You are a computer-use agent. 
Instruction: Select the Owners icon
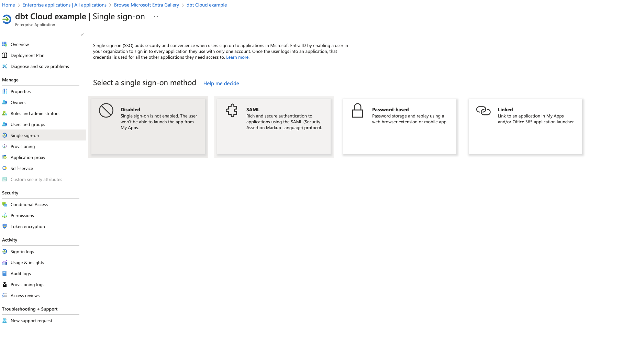5,102
